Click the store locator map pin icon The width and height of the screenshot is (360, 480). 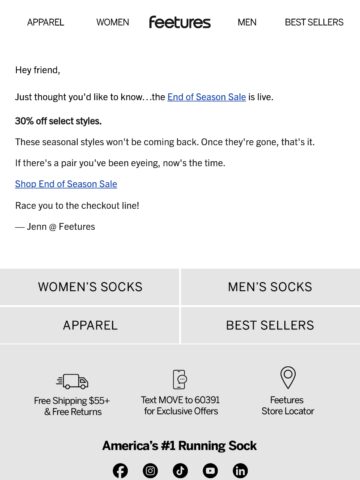(x=288, y=378)
